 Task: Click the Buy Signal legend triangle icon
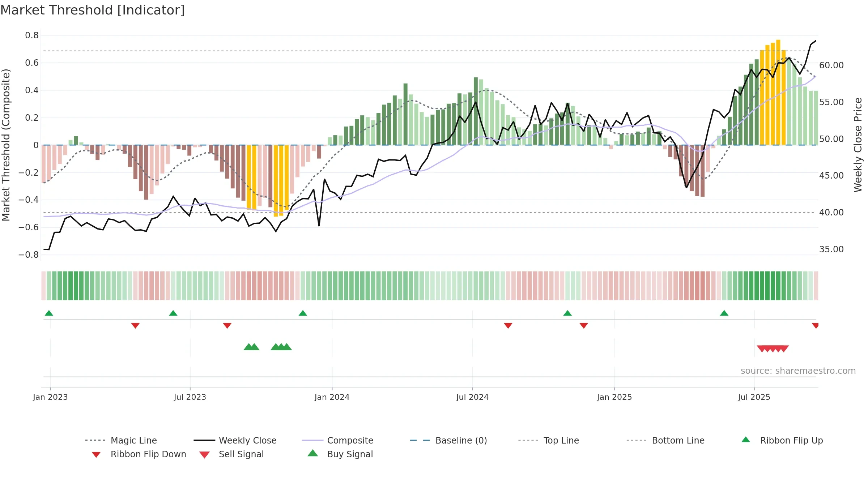pyautogui.click(x=313, y=453)
